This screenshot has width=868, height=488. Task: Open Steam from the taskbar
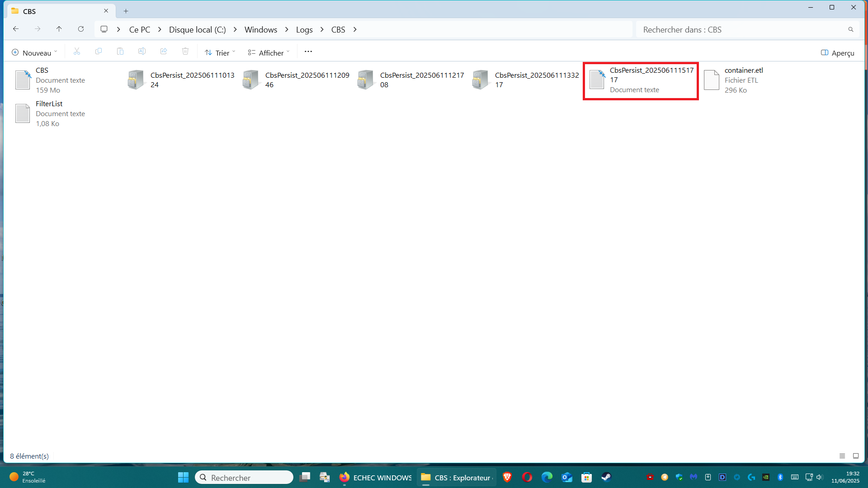tap(606, 477)
